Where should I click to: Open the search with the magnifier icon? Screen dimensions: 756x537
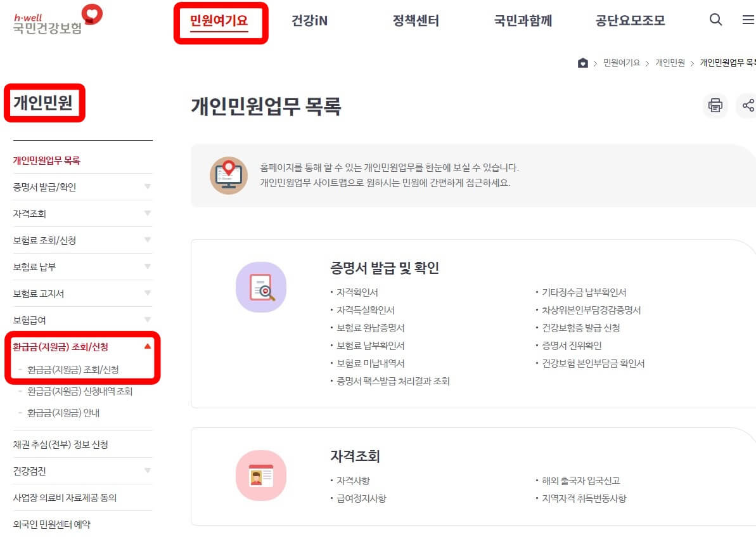pos(715,20)
